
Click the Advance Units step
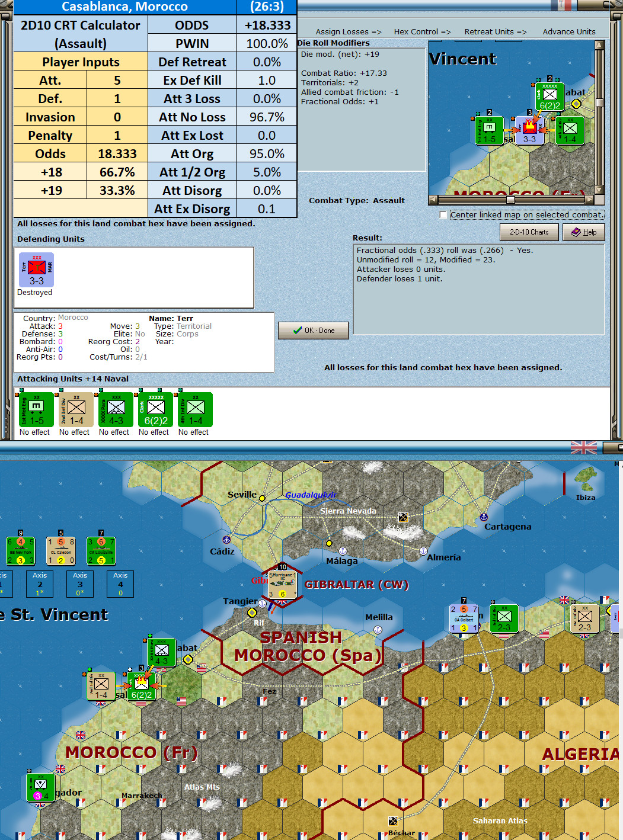pyautogui.click(x=569, y=32)
